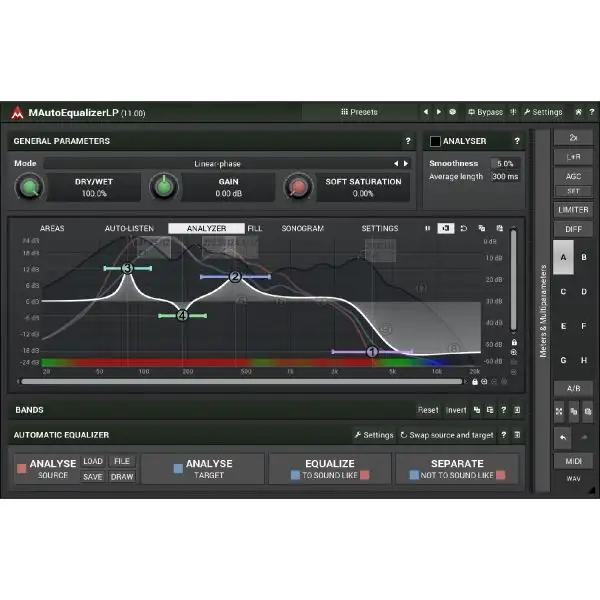Select the Auto-Listen tab

coord(129,228)
